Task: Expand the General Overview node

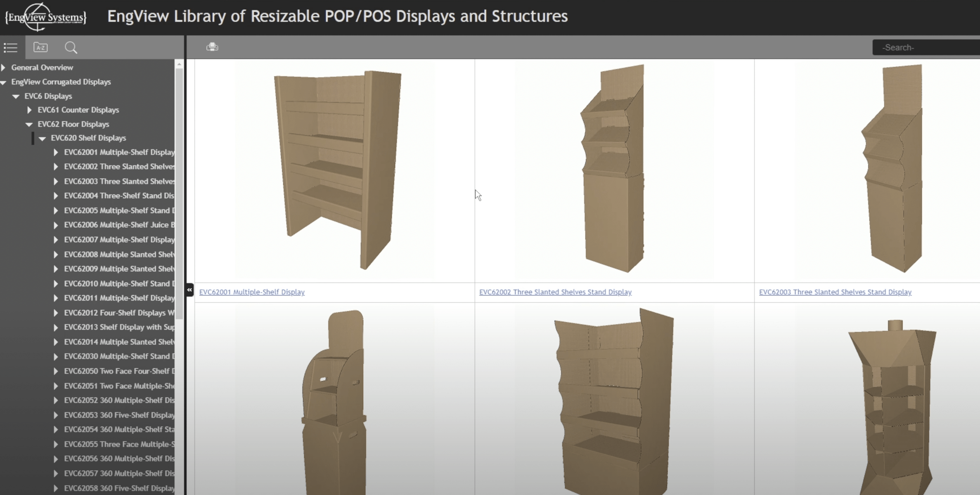Action: [x=4, y=67]
